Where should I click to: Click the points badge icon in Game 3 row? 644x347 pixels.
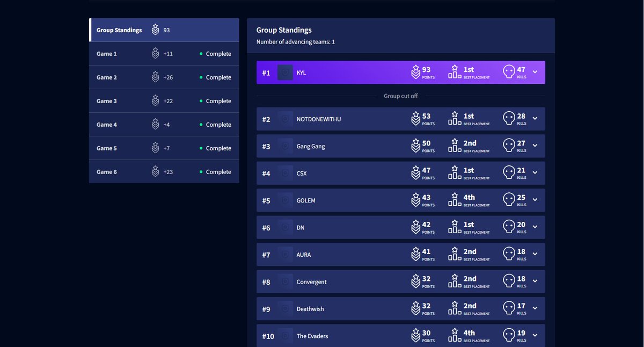click(155, 101)
